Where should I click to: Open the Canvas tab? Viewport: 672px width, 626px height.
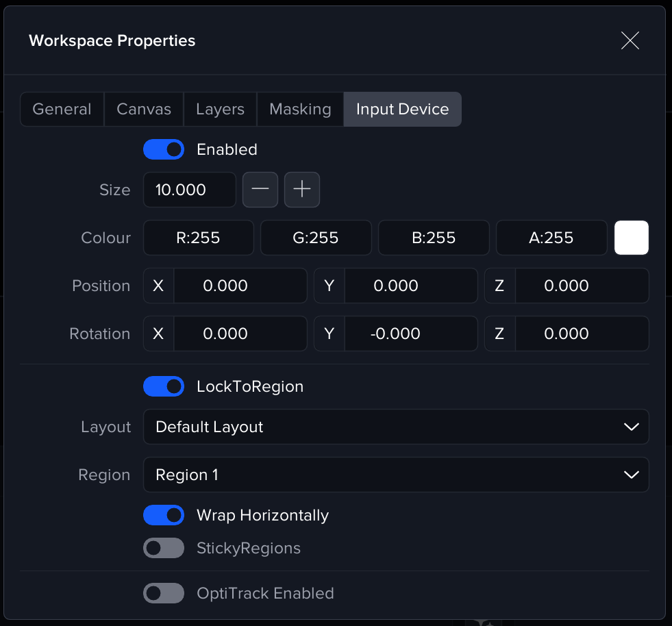point(144,110)
